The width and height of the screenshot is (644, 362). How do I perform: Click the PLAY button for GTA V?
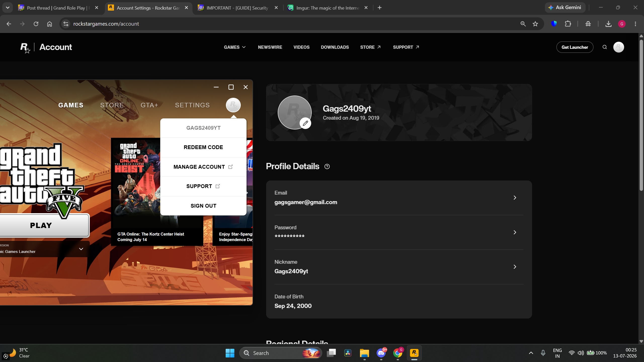pos(44,225)
